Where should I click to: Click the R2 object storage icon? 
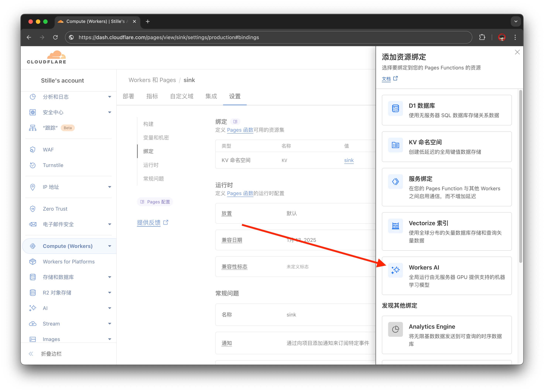pos(33,293)
